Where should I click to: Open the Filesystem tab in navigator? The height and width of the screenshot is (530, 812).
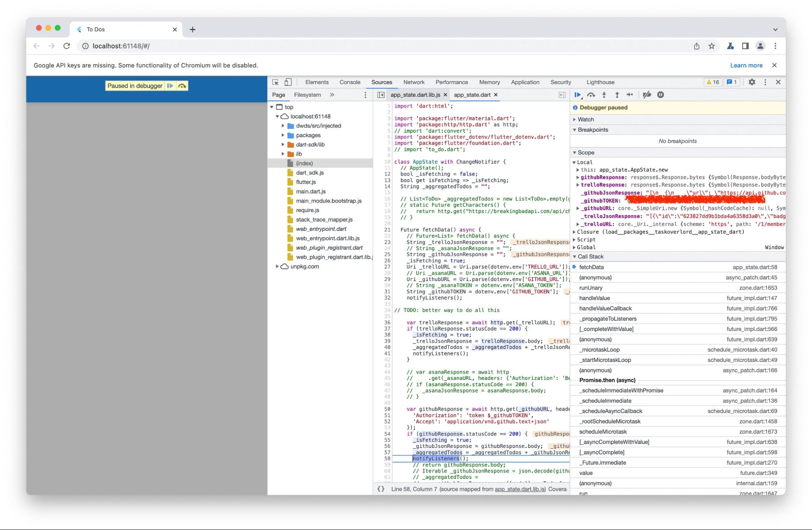(x=307, y=95)
